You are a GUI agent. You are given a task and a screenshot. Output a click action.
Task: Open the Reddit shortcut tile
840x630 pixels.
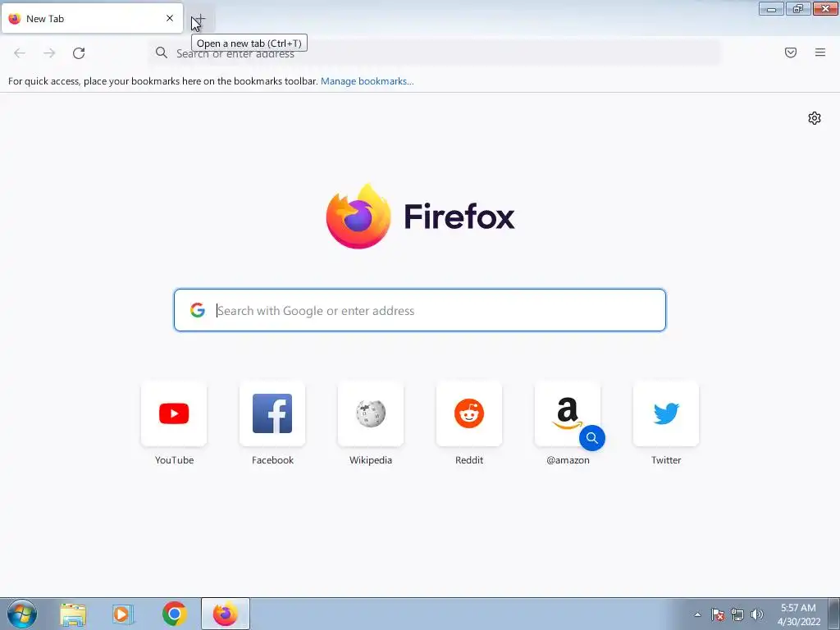[x=469, y=413]
